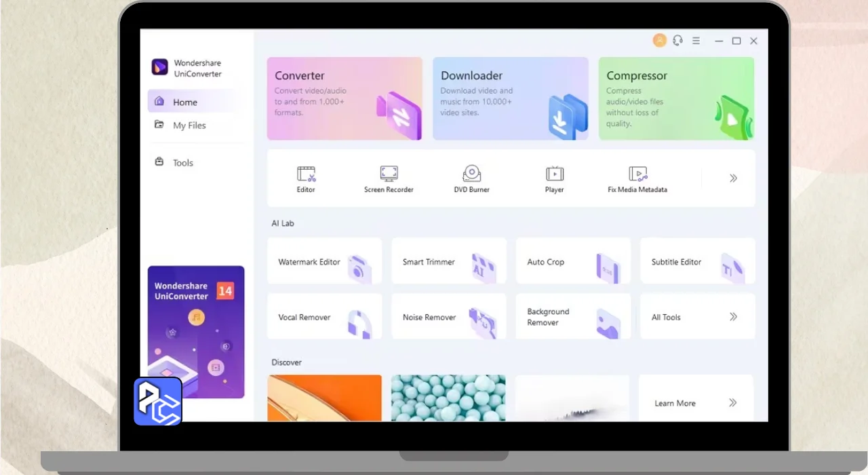Viewport: 868px width, 475px height.
Task: Click the Auto Crop card icon
Action: [608, 269]
